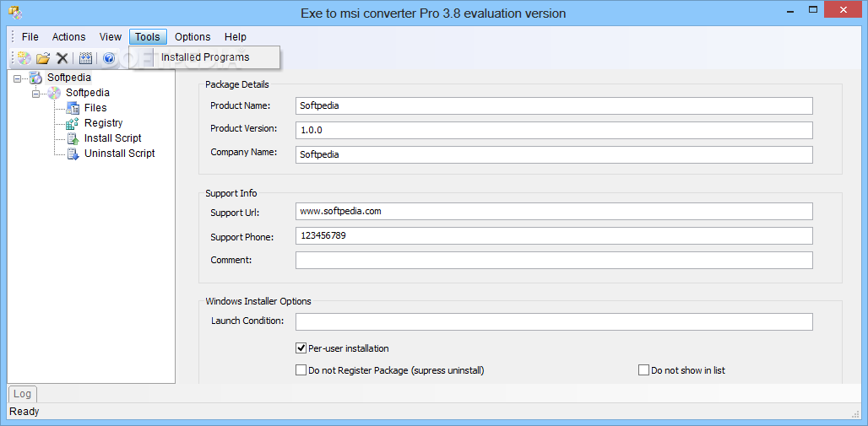Screen dimensions: 868x426
Task: Check the Do not show in list box
Action: pyautogui.click(x=643, y=370)
